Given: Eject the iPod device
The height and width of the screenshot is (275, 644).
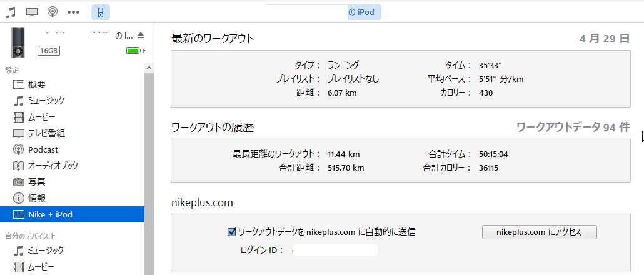Looking at the screenshot, I should coord(140,35).
